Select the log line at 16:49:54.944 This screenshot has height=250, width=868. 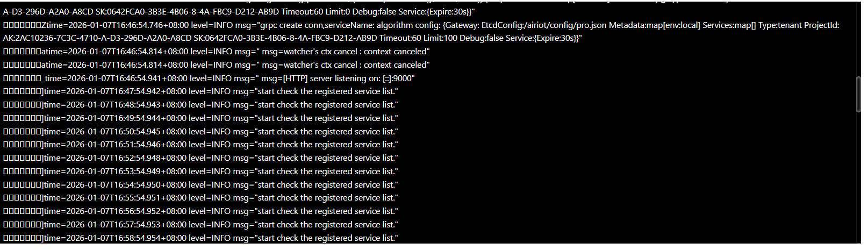[200, 118]
